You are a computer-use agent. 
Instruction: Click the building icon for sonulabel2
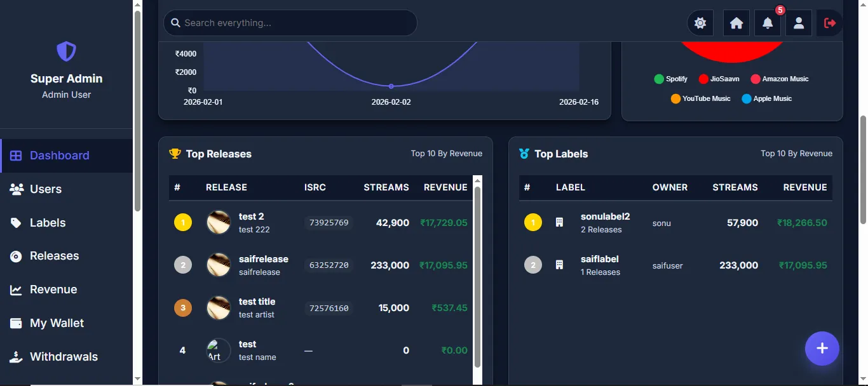point(559,223)
